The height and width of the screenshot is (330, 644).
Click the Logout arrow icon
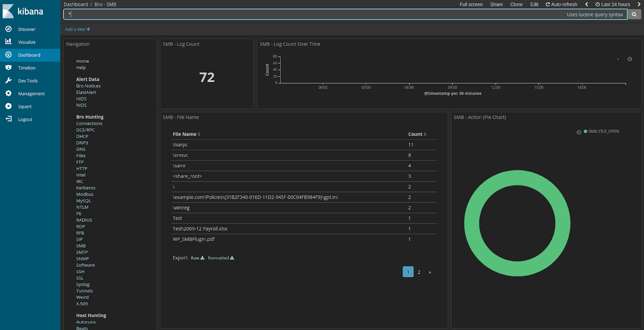(x=8, y=119)
